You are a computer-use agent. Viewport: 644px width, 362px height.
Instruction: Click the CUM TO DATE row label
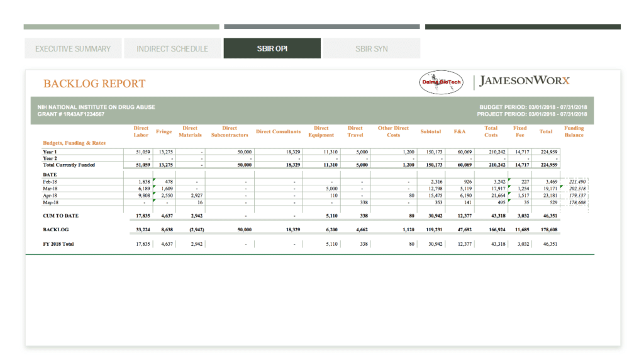pyautogui.click(x=61, y=216)
